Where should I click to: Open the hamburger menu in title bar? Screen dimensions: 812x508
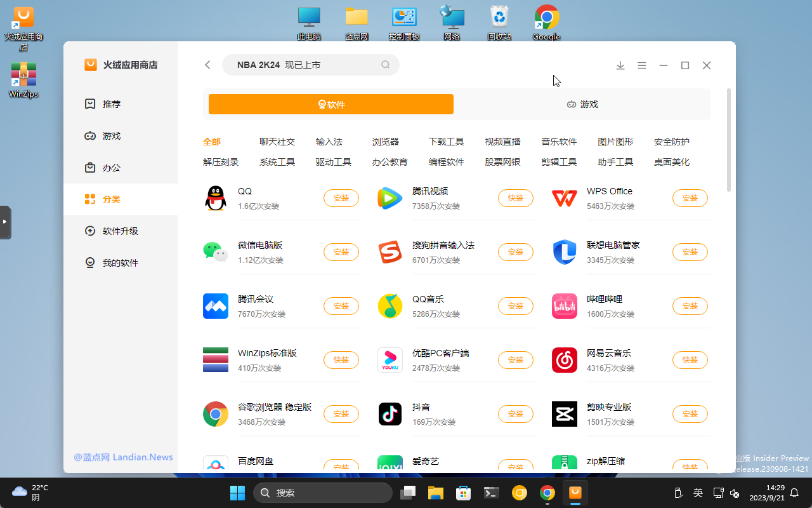pyautogui.click(x=642, y=65)
